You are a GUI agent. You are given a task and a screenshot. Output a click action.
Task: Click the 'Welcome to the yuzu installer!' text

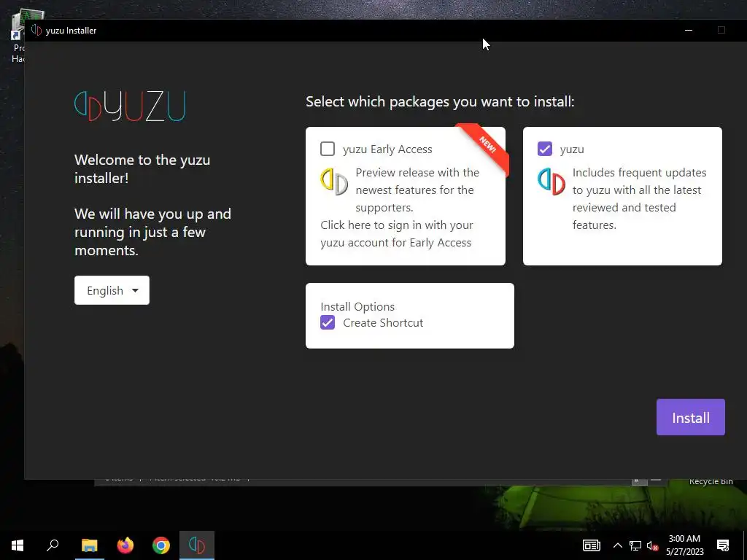coord(142,168)
